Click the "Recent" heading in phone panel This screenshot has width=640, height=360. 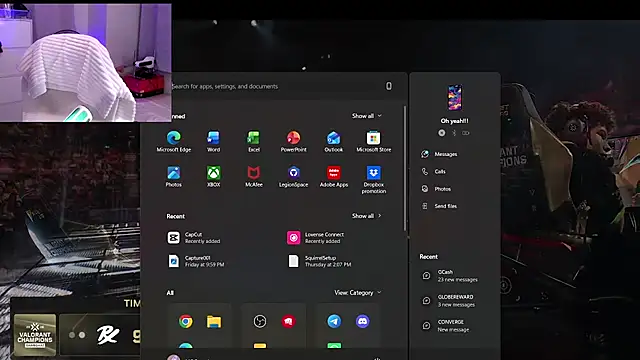click(x=429, y=257)
